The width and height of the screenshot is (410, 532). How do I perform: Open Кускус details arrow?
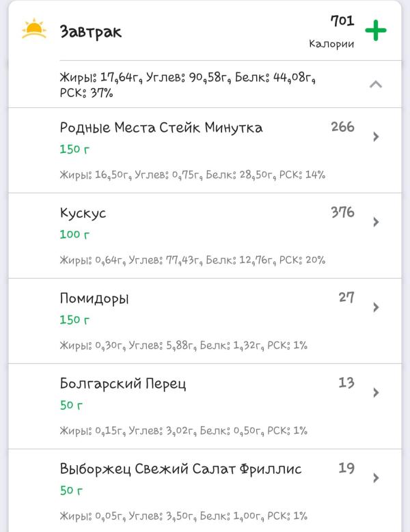[376, 222]
